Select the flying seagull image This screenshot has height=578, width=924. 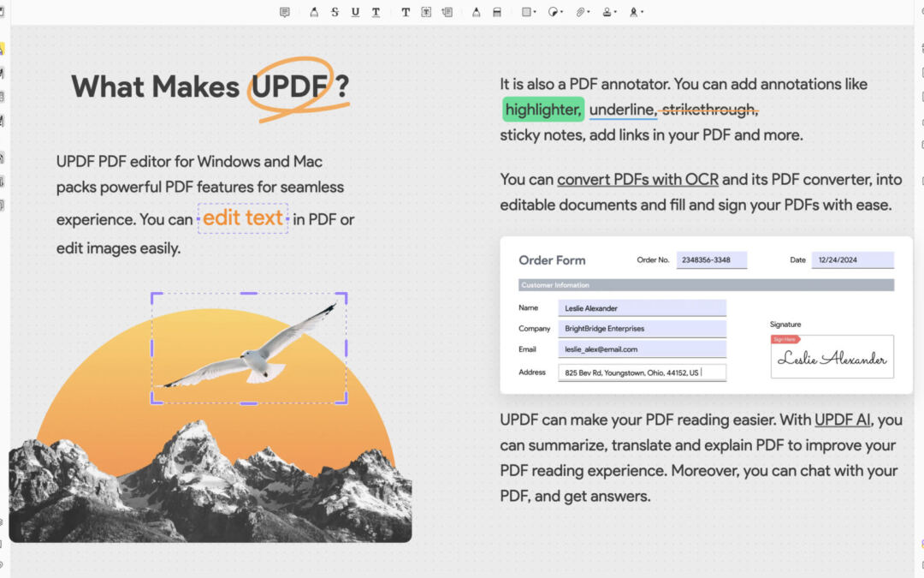click(249, 348)
